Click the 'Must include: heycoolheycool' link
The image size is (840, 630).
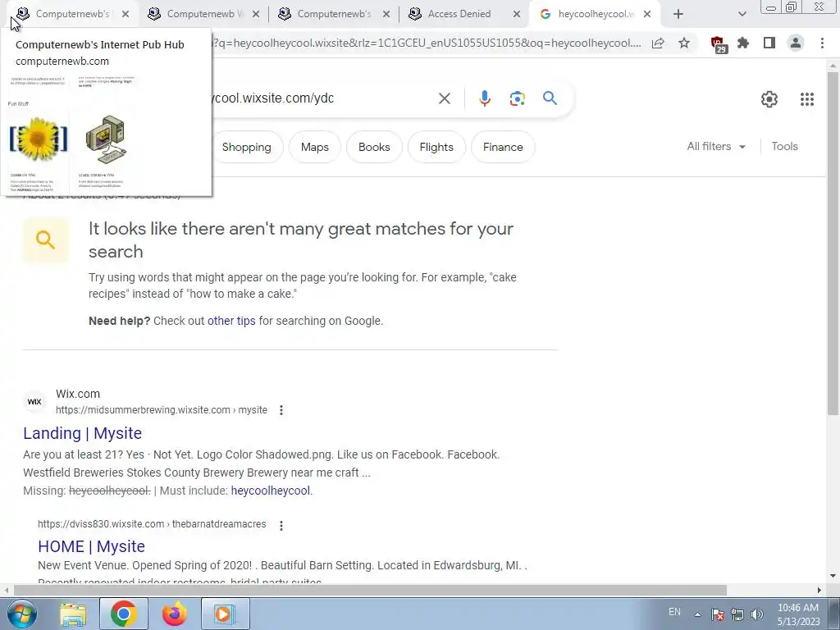pos(271,491)
